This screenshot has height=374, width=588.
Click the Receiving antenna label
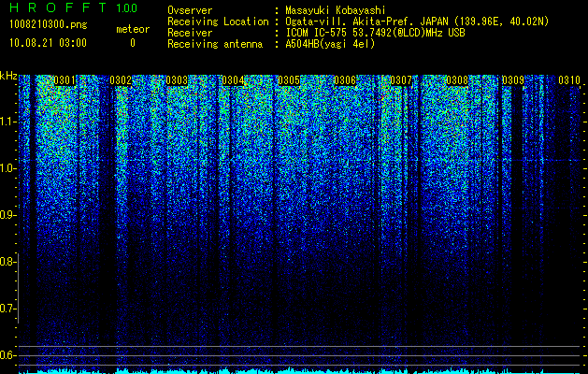point(215,44)
